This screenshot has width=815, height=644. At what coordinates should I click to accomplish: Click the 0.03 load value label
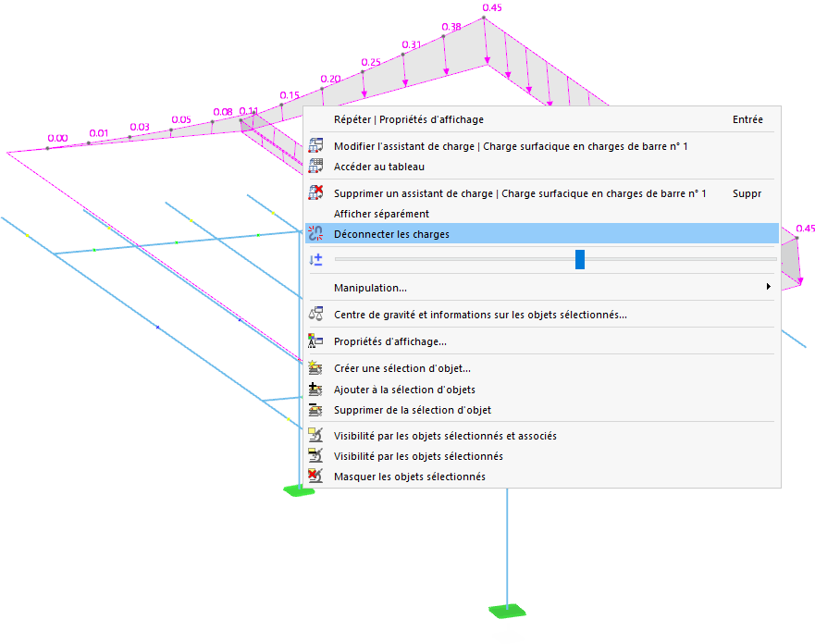pyautogui.click(x=140, y=127)
